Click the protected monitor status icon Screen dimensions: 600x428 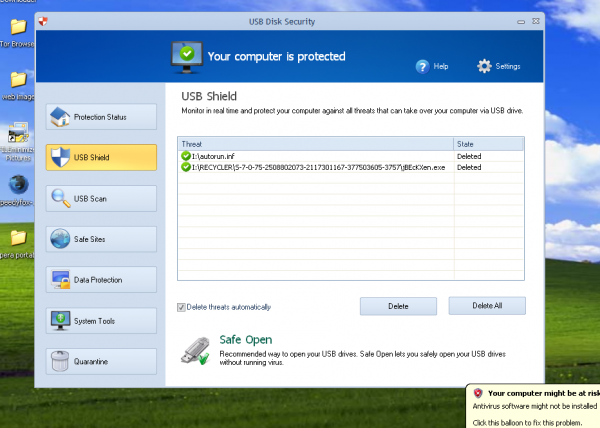tap(187, 57)
